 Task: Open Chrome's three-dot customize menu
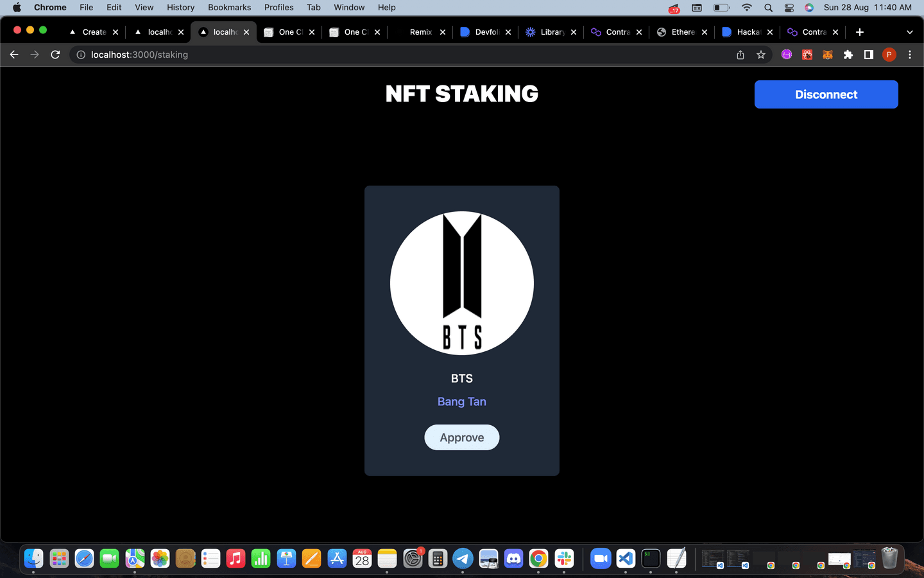[910, 55]
